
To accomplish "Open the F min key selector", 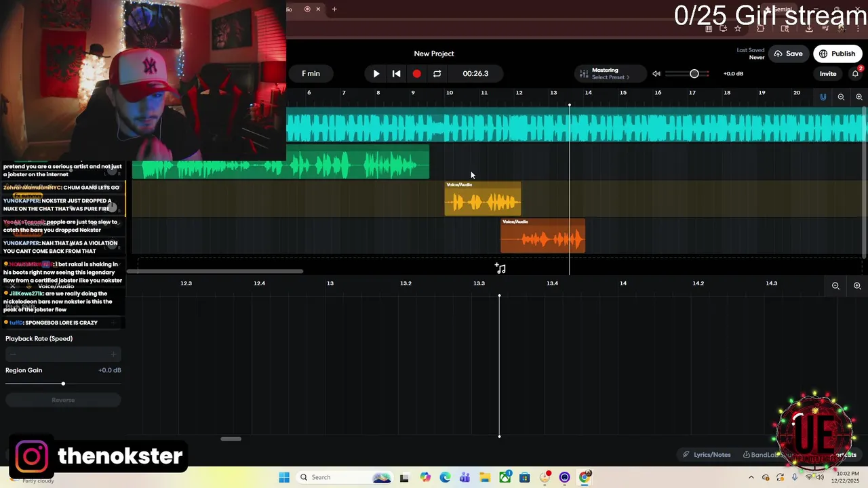I will [311, 73].
